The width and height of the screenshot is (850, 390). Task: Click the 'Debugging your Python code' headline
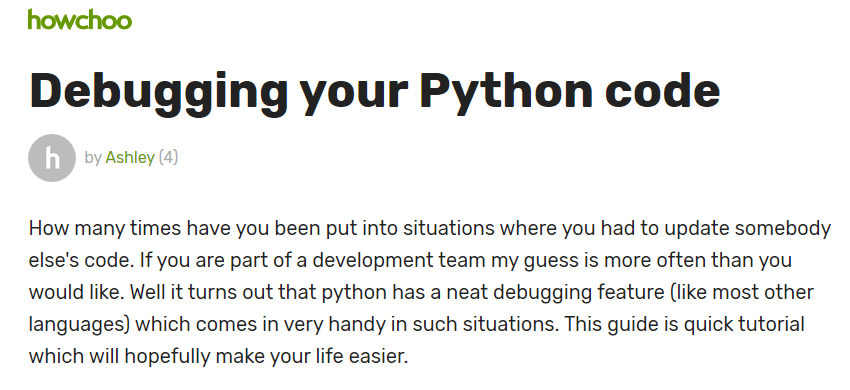(375, 91)
